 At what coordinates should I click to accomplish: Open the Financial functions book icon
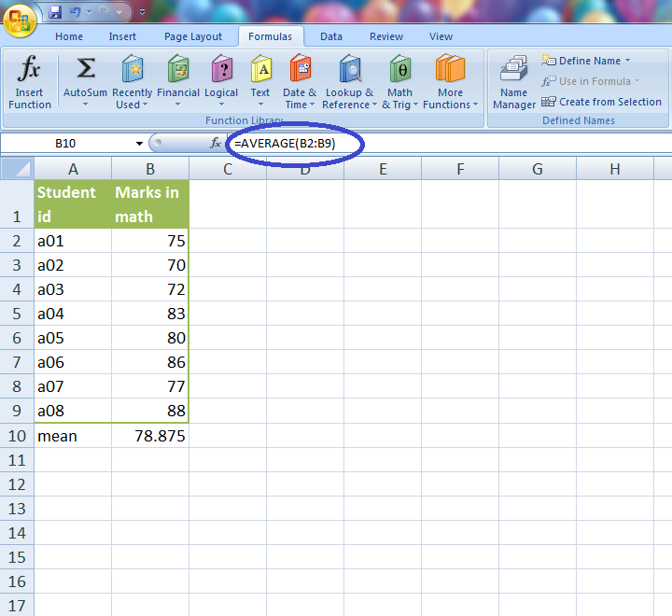[x=177, y=70]
